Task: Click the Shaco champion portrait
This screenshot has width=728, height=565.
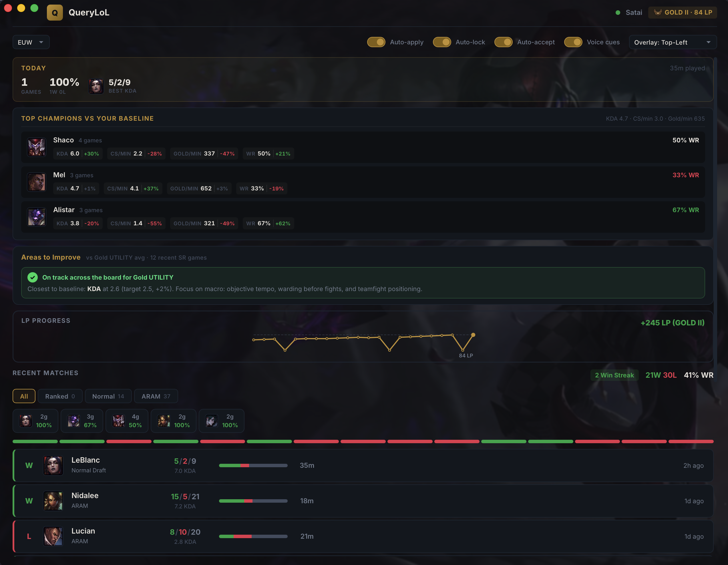Action: coord(36,147)
